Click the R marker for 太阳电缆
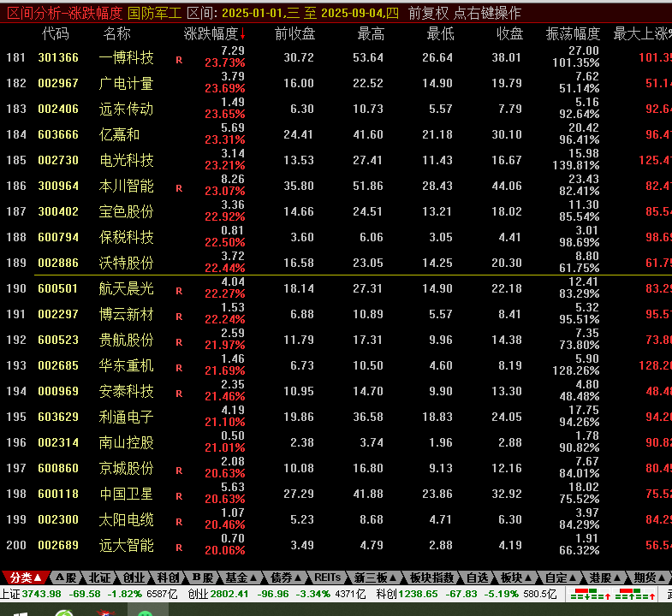Viewport: 672px width, 616px height. [179, 523]
